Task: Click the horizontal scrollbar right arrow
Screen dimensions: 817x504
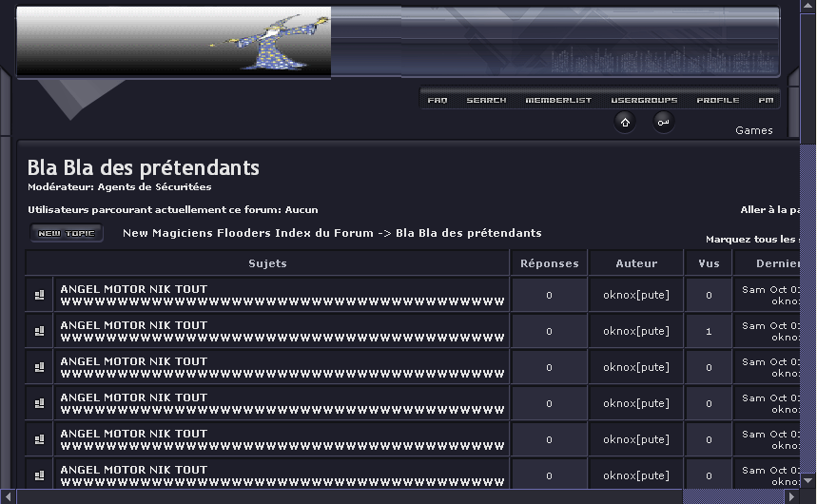Action: 791,496
